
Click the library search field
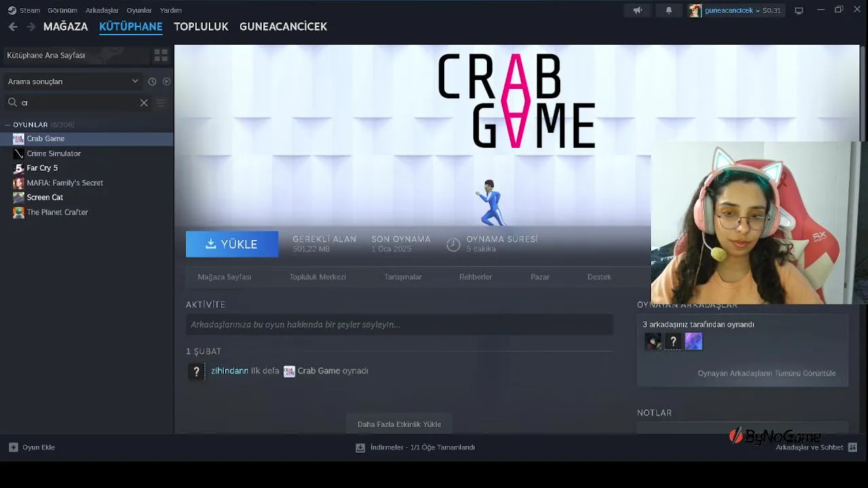click(78, 103)
